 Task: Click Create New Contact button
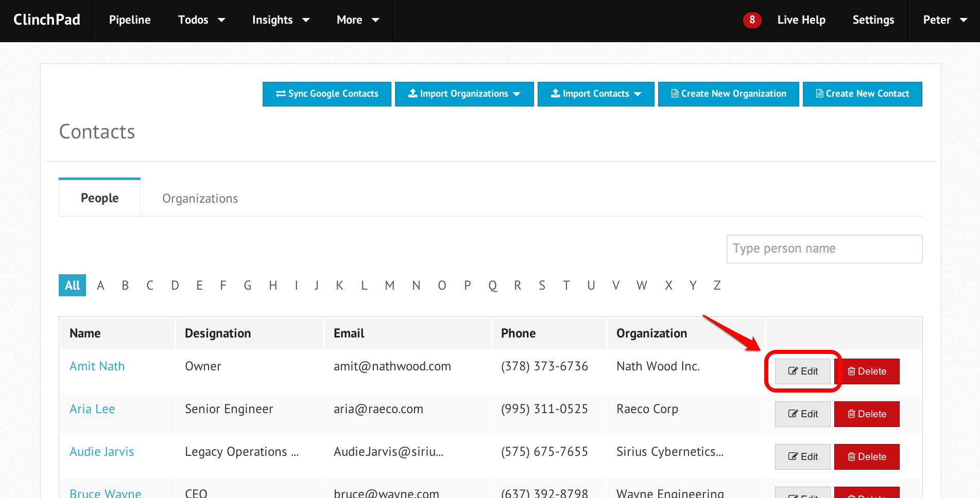[863, 94]
